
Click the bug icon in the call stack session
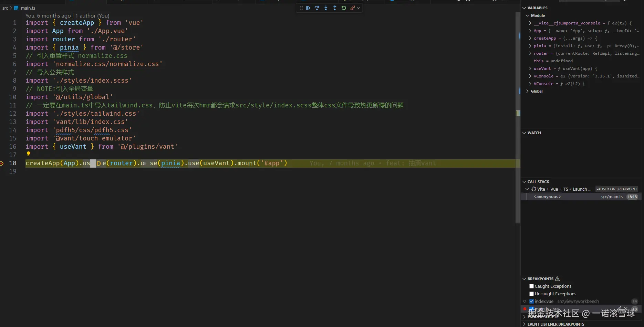click(x=533, y=189)
